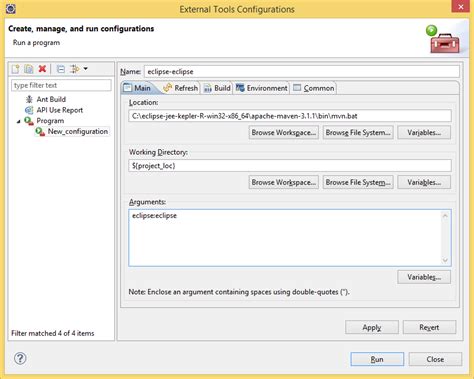
Task: Open the Build tab
Action: pos(217,88)
